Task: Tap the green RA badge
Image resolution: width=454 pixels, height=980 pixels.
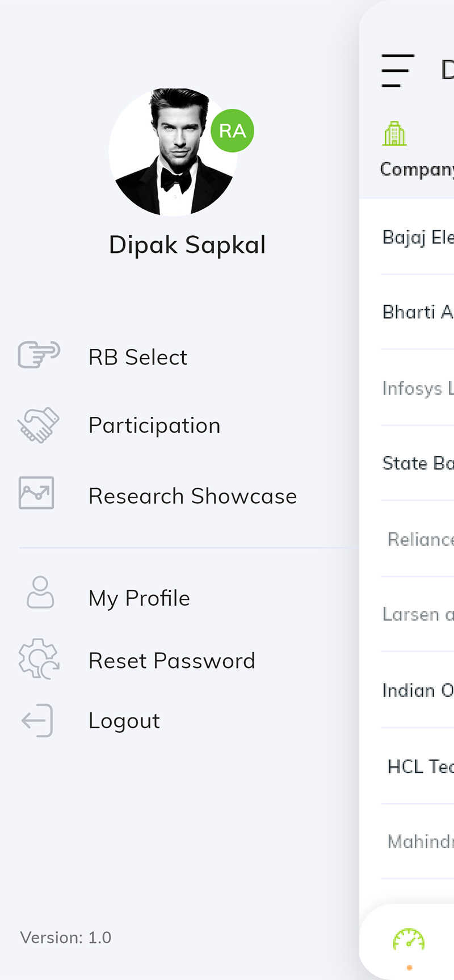Action: [232, 130]
